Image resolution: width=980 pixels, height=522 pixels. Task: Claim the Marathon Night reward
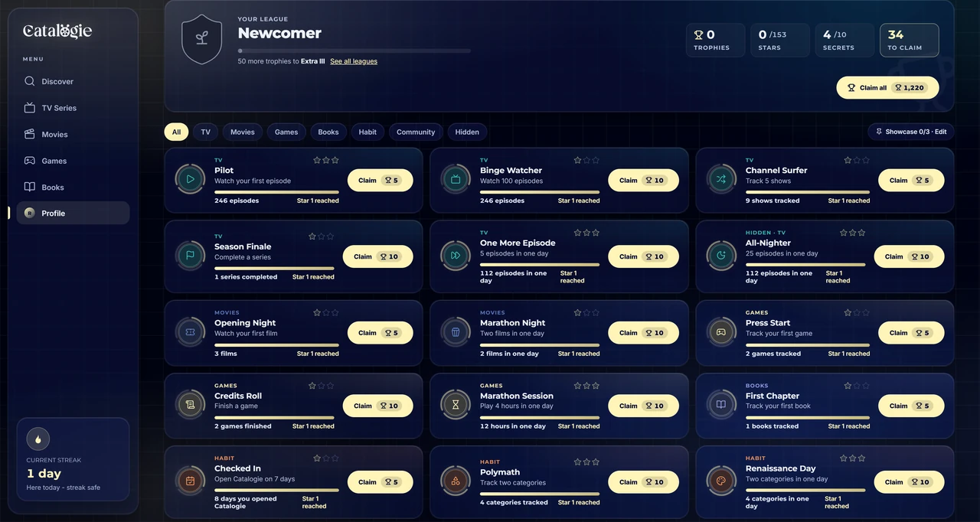pyautogui.click(x=643, y=332)
